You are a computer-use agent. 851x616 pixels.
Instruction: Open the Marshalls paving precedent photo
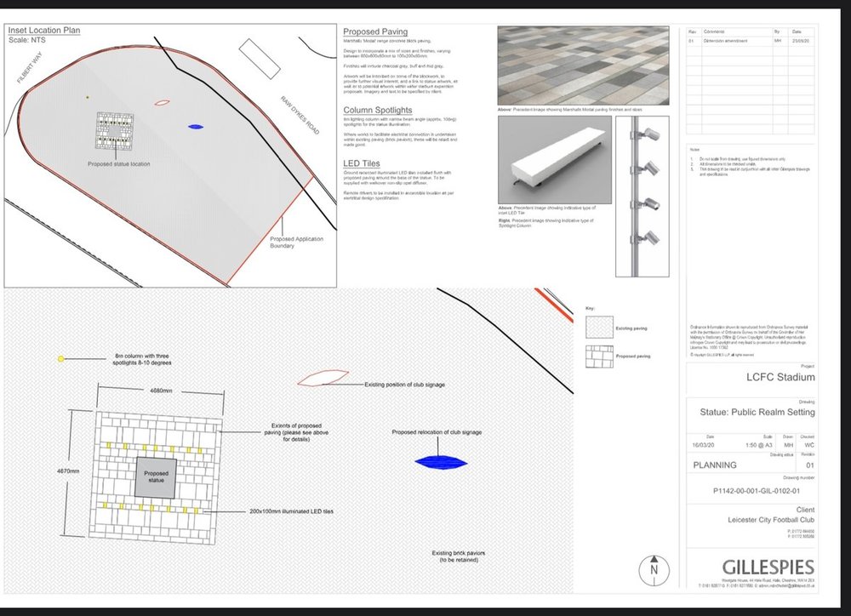(x=583, y=66)
